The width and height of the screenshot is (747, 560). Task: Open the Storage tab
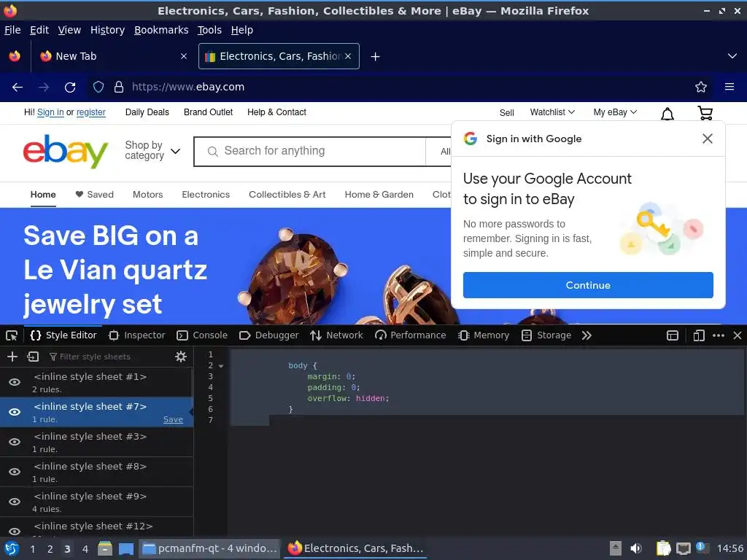coord(546,335)
